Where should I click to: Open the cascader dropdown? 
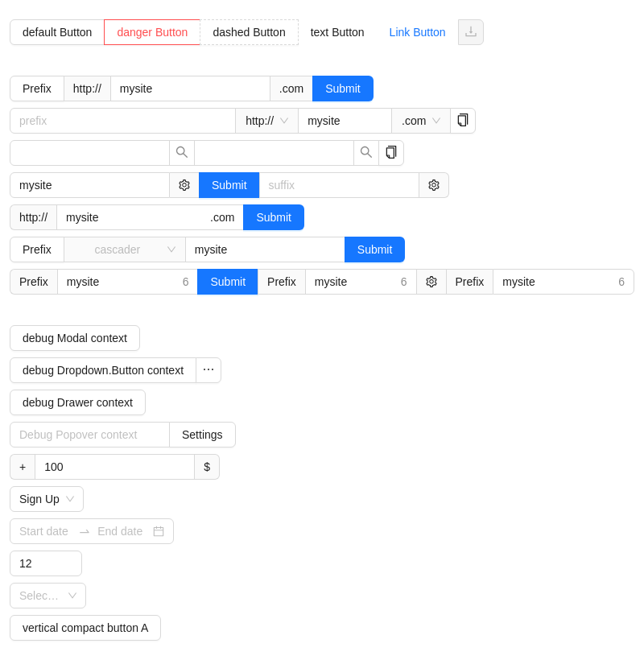(x=125, y=250)
